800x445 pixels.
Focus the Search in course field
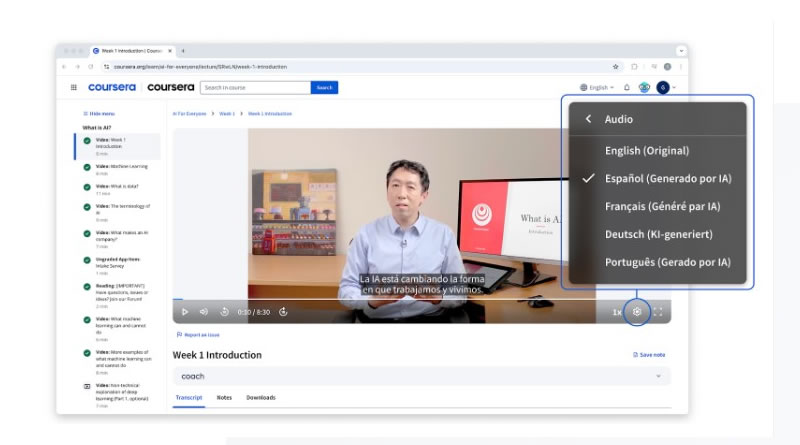click(255, 87)
